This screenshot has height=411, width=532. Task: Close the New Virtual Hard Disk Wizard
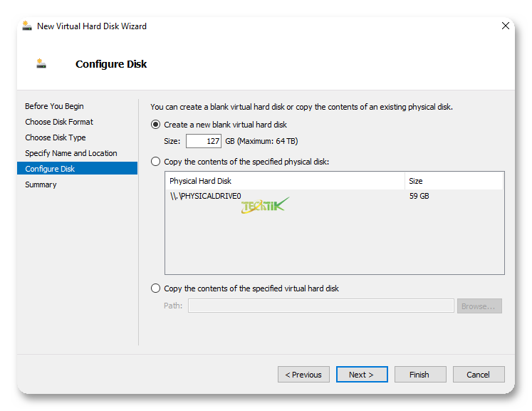[505, 26]
